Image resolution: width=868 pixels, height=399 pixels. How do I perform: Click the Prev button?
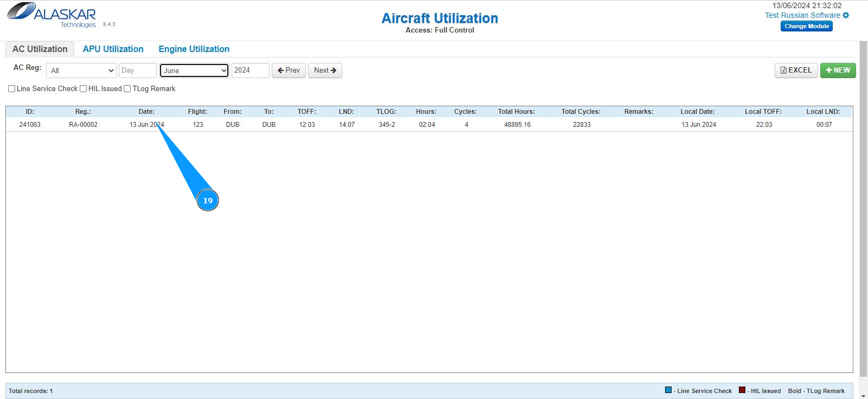pyautogui.click(x=289, y=70)
